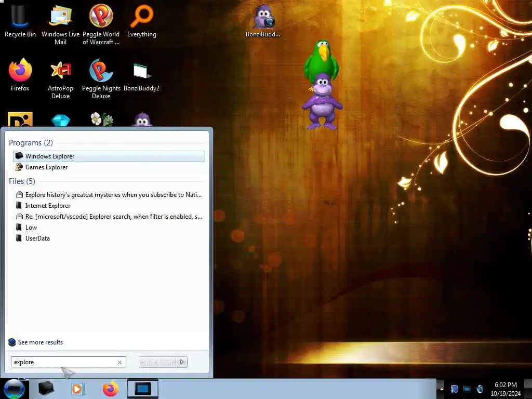Show hidden system tray icons
The height and width of the screenshot is (399, 532).
coord(442,389)
